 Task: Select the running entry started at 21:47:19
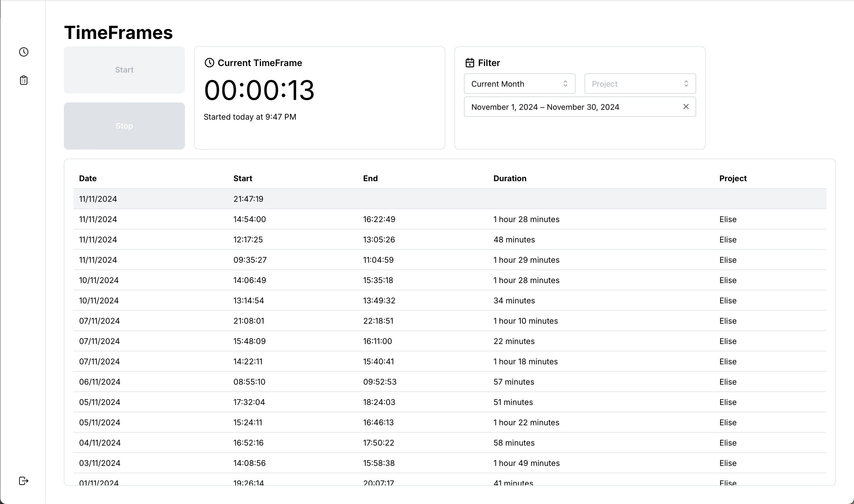click(248, 199)
